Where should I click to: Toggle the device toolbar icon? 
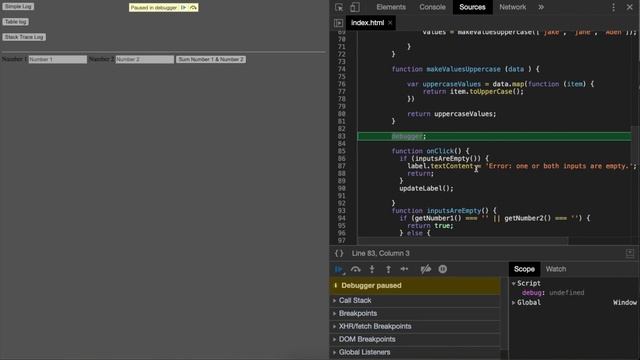pyautogui.click(x=355, y=7)
